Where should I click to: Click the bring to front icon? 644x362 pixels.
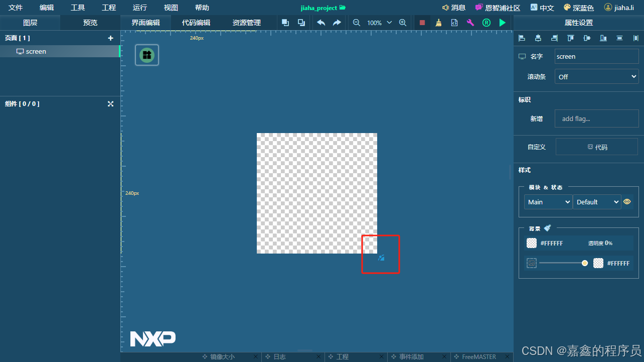pyautogui.click(x=285, y=23)
